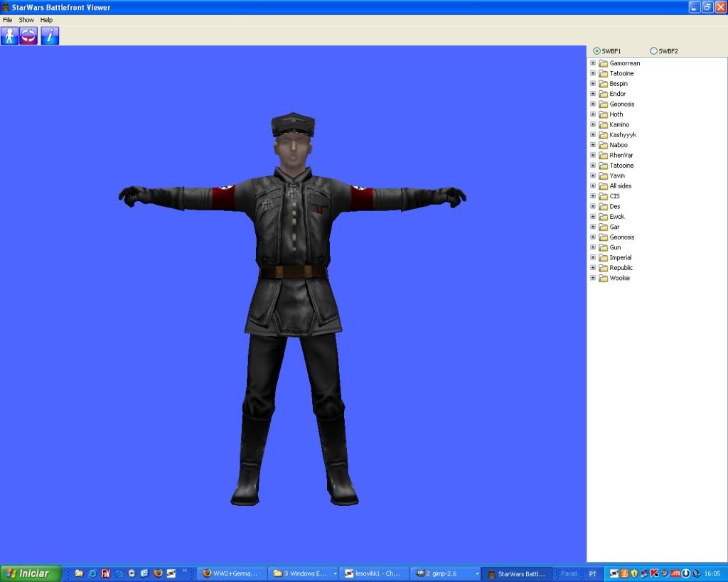Click the CIS folder icon
Viewport: 728px width, 582px height.
pyautogui.click(x=603, y=196)
